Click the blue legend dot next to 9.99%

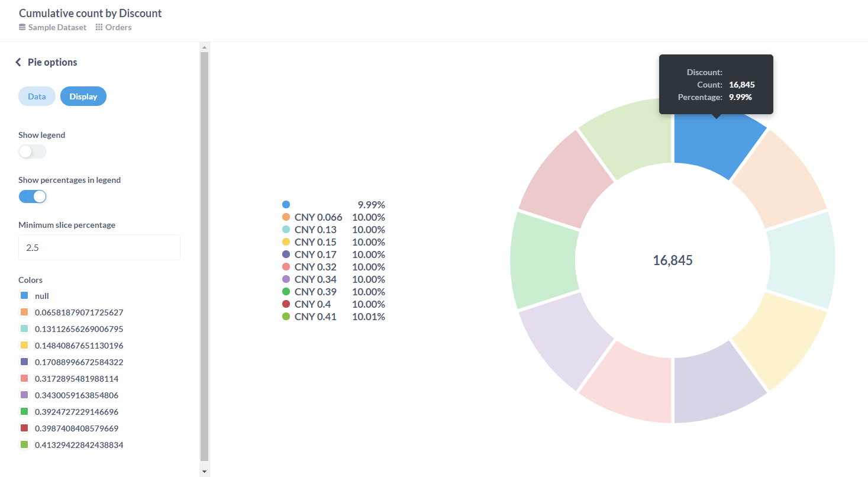coord(286,204)
